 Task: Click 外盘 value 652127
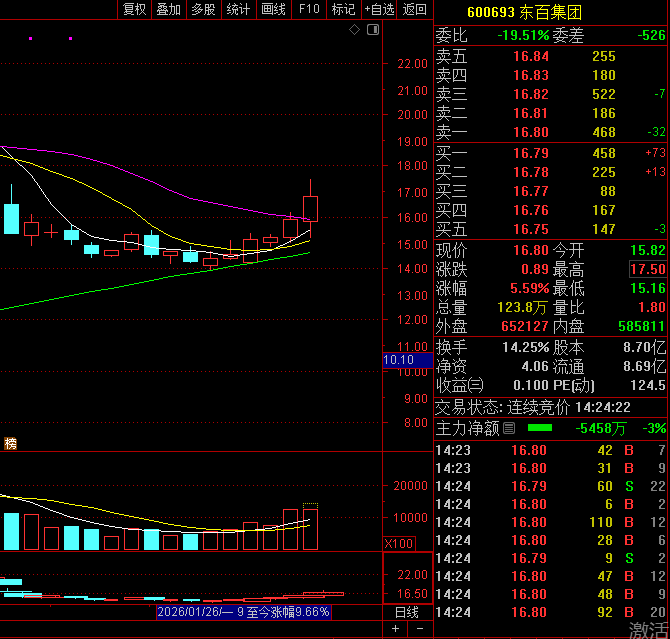point(525,327)
